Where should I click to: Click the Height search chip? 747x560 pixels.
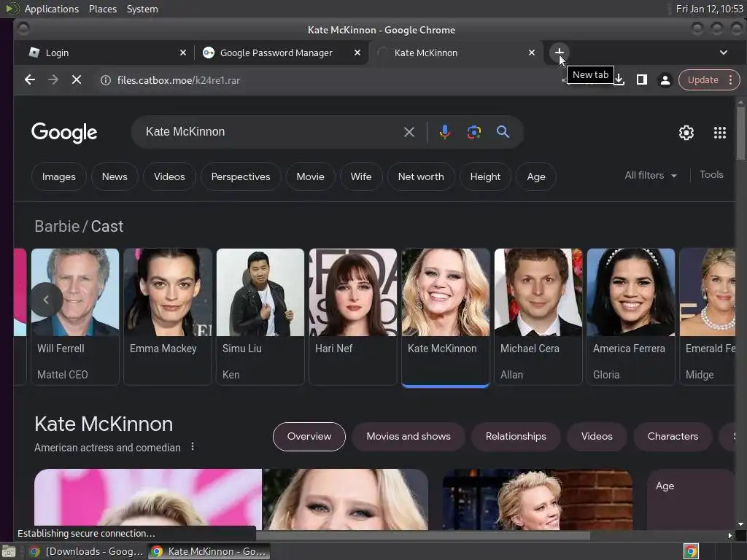coord(485,176)
